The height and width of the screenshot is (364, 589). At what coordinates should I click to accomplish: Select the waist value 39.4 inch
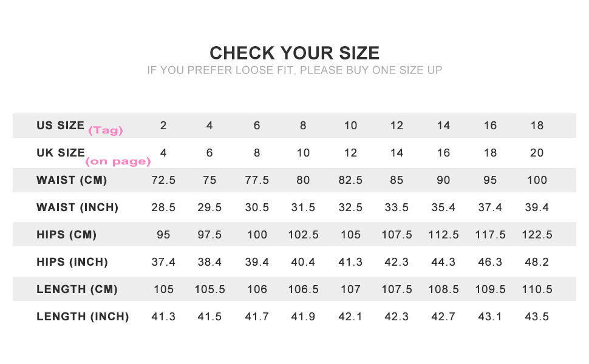click(537, 207)
